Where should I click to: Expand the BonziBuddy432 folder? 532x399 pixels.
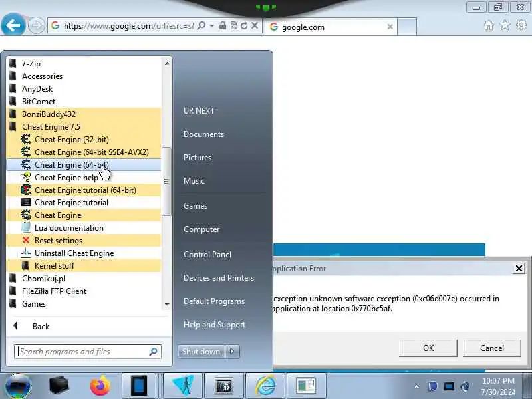pos(84,114)
